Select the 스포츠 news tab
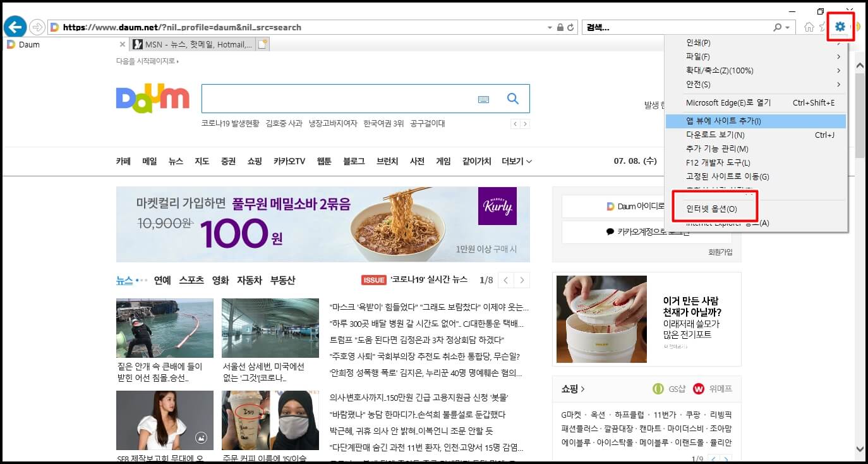The height and width of the screenshot is (464, 868). click(x=191, y=280)
